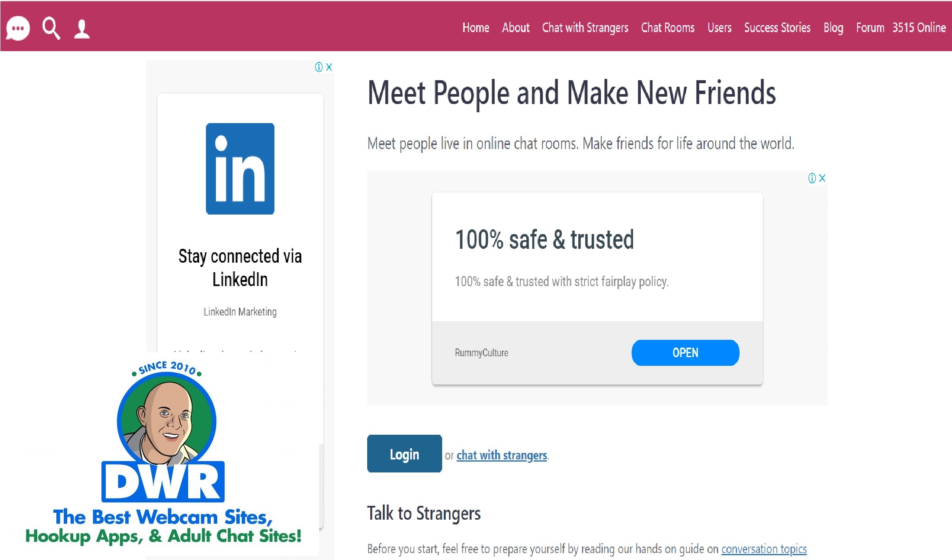The image size is (952, 560).
Task: Close the RummyCulture ad with X
Action: [822, 178]
